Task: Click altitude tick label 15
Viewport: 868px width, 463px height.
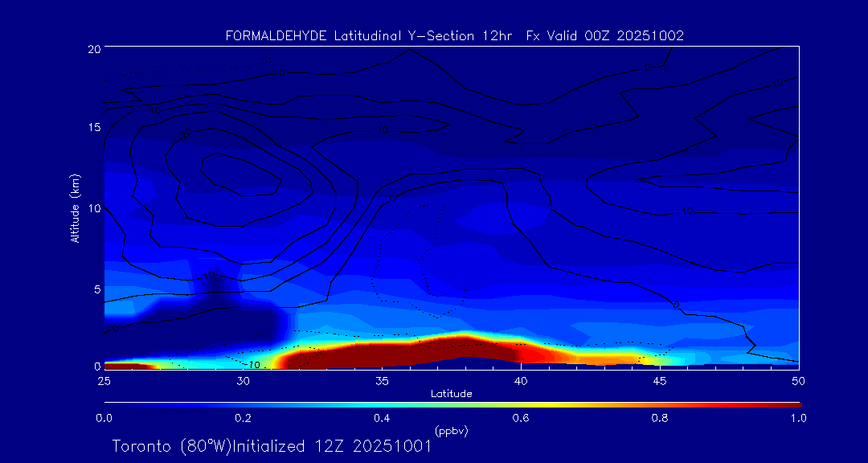Action: (x=93, y=128)
